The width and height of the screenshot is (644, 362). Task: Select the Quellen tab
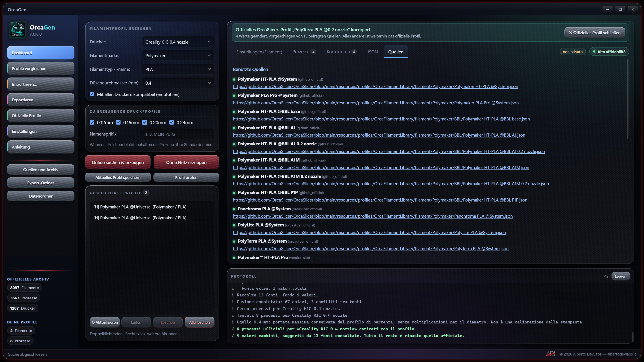(396, 52)
